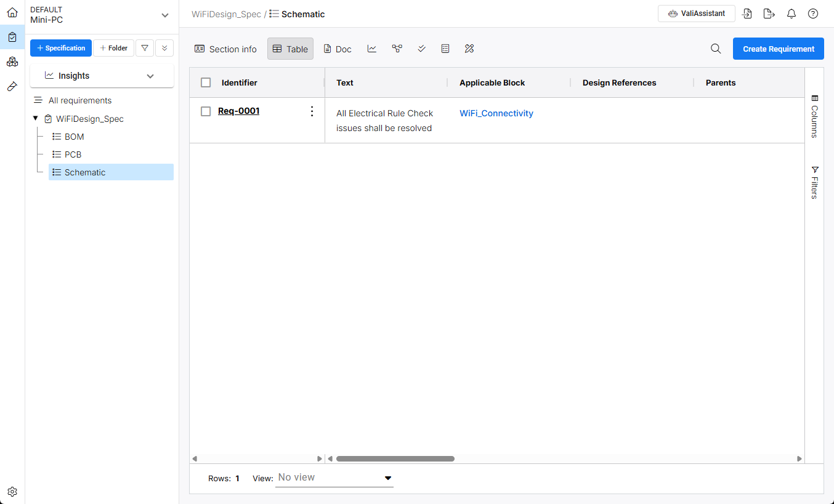834x504 pixels.
Task: Collapse the WiFiDesign_Spec tree node
Action: tap(36, 118)
